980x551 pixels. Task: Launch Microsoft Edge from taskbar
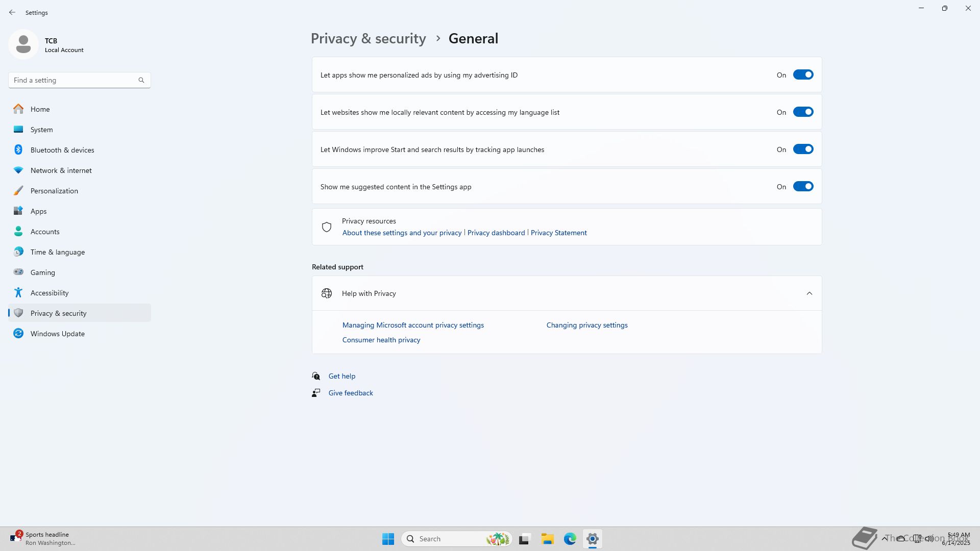pyautogui.click(x=570, y=539)
